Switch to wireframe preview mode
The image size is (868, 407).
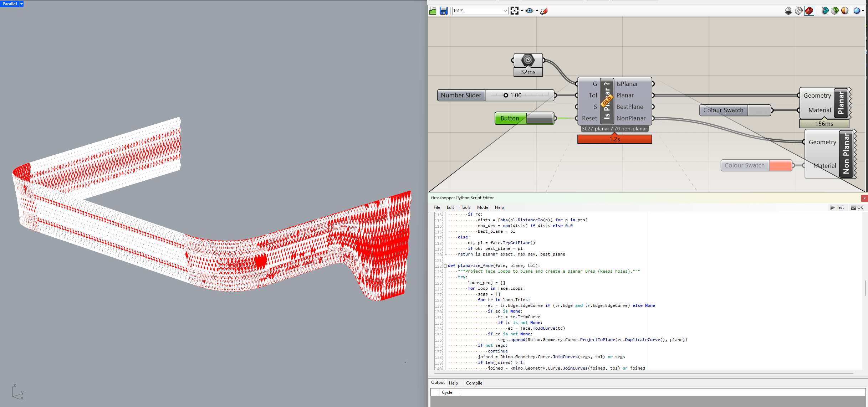pyautogui.click(x=799, y=11)
